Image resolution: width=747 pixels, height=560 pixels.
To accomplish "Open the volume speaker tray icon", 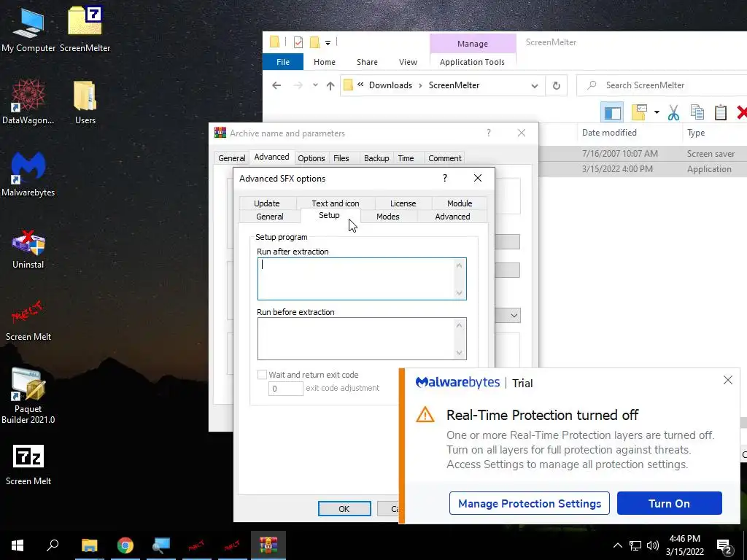I will click(x=653, y=545).
